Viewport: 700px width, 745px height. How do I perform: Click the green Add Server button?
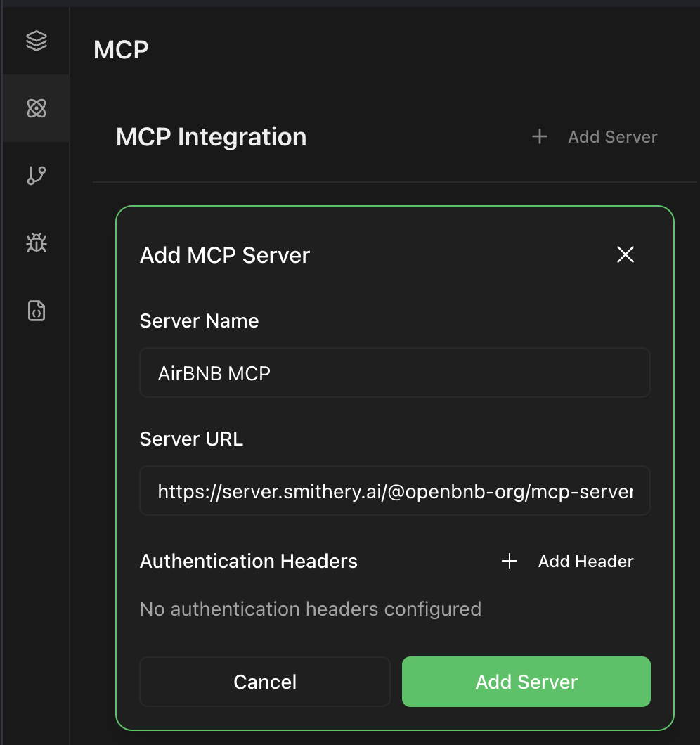[x=526, y=682]
